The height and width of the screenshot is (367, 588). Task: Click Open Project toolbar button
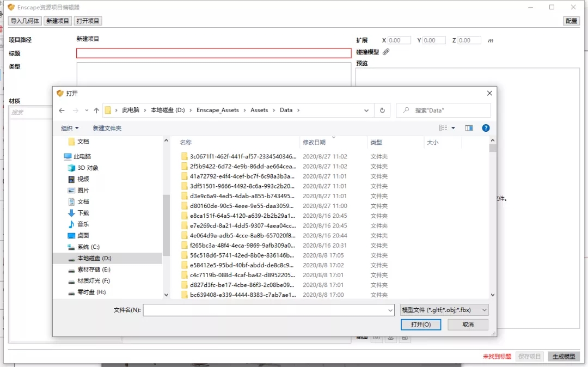point(88,21)
